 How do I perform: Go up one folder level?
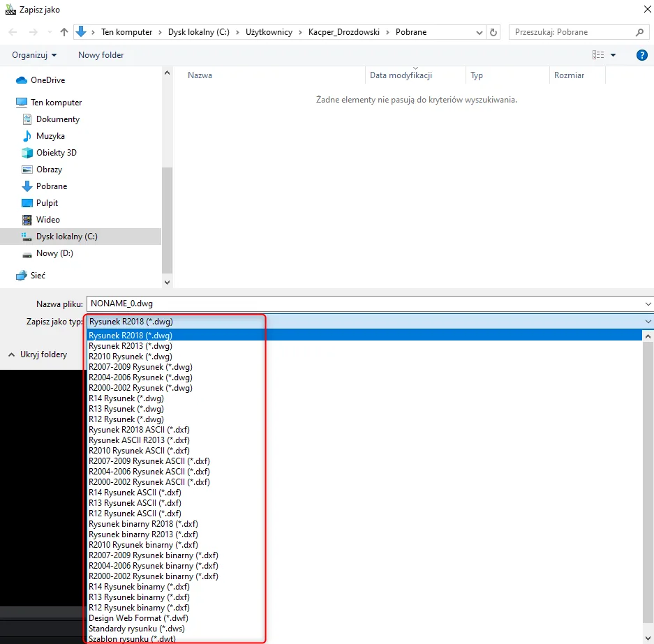pyautogui.click(x=64, y=32)
